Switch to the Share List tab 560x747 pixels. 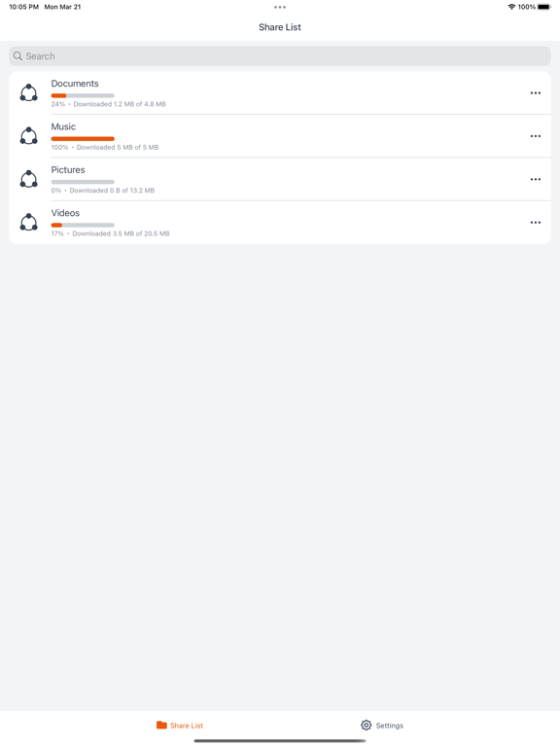click(180, 725)
